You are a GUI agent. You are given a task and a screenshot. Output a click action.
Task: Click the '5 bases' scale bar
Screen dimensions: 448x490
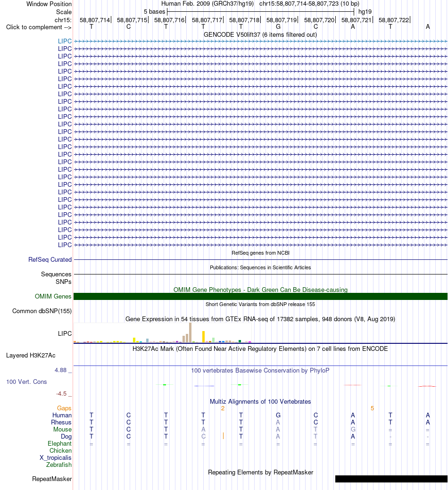[260, 12]
